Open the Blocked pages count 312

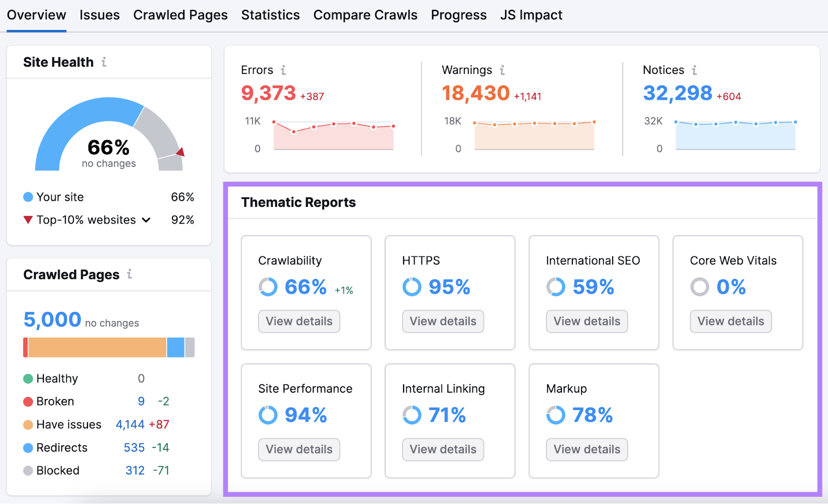tap(135, 470)
